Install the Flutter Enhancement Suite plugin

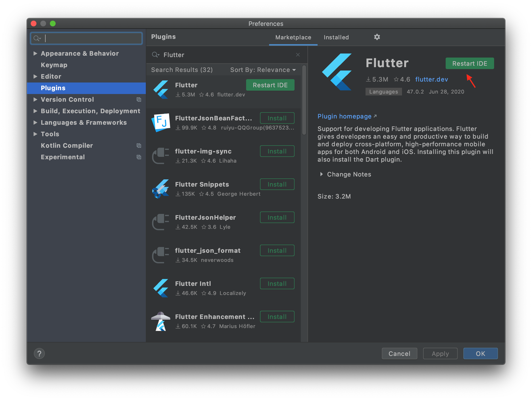[277, 317]
